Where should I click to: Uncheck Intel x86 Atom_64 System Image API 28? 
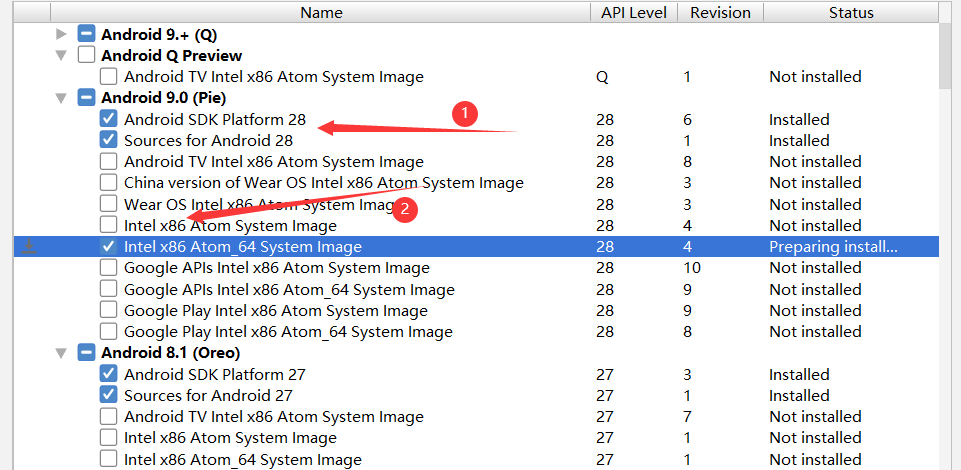(108, 247)
